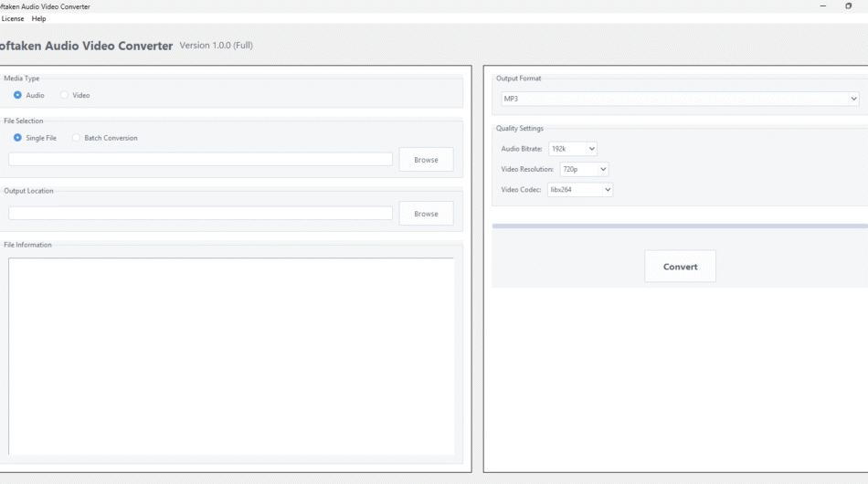Open the Audio Bitrate 192k dropdown

[573, 149]
